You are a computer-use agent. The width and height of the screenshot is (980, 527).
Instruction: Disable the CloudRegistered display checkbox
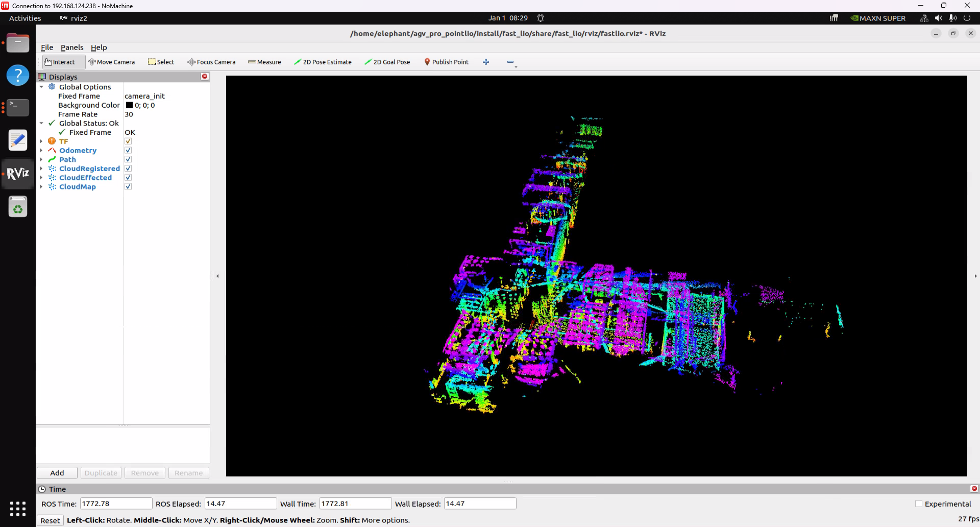pos(128,169)
